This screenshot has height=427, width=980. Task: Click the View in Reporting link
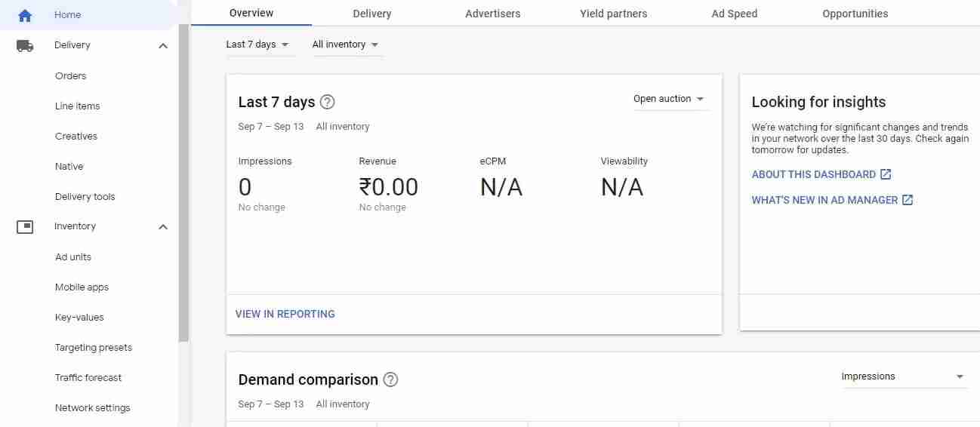pyautogui.click(x=285, y=314)
